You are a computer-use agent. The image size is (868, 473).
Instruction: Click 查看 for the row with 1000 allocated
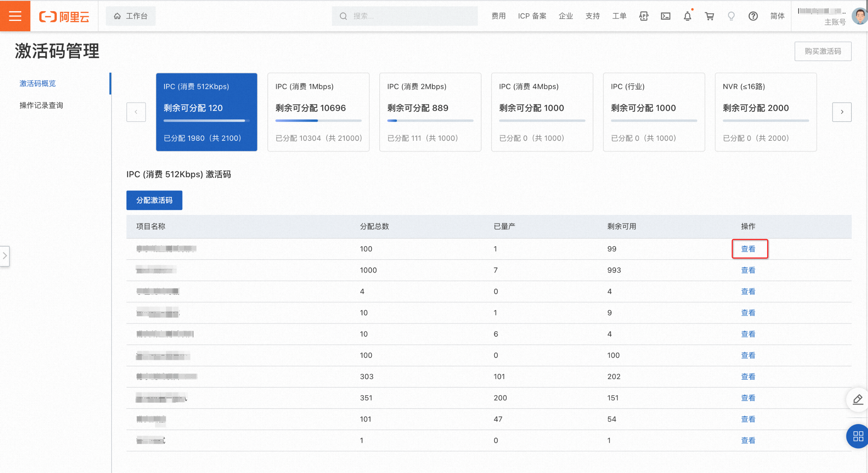pyautogui.click(x=748, y=270)
